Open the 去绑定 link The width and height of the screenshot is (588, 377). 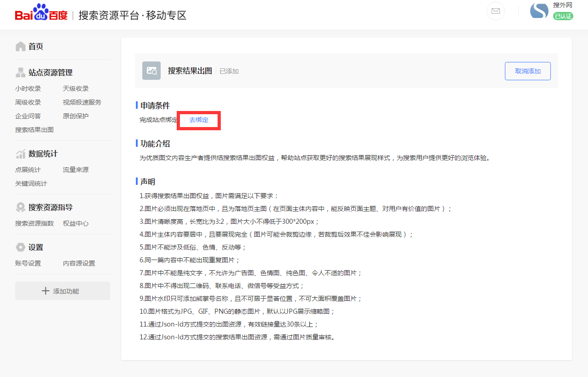[198, 120]
